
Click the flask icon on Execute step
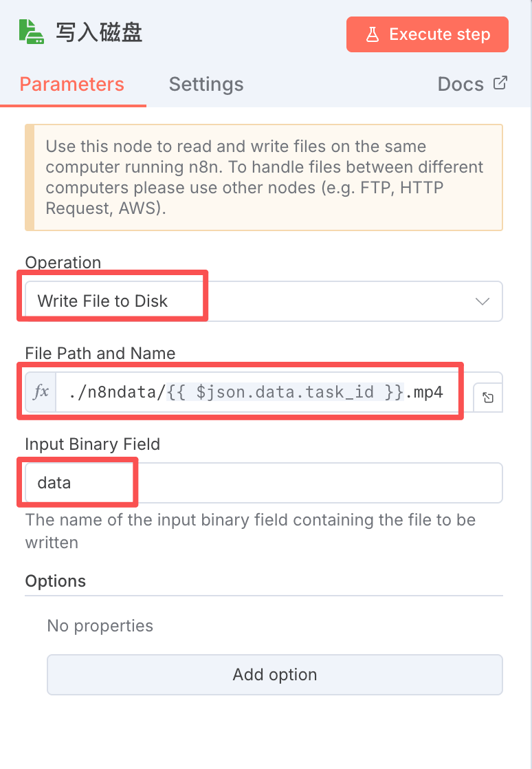tap(373, 34)
